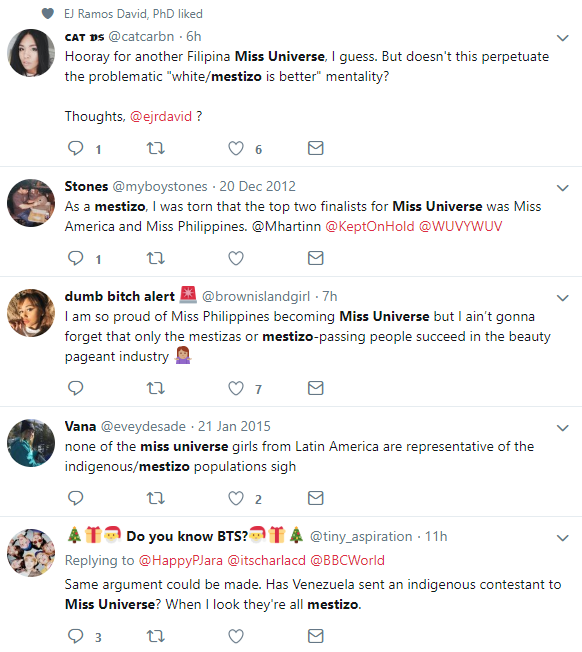The image size is (582, 652).
Task: View brownislandgirl's profile picture
Action: (x=31, y=313)
